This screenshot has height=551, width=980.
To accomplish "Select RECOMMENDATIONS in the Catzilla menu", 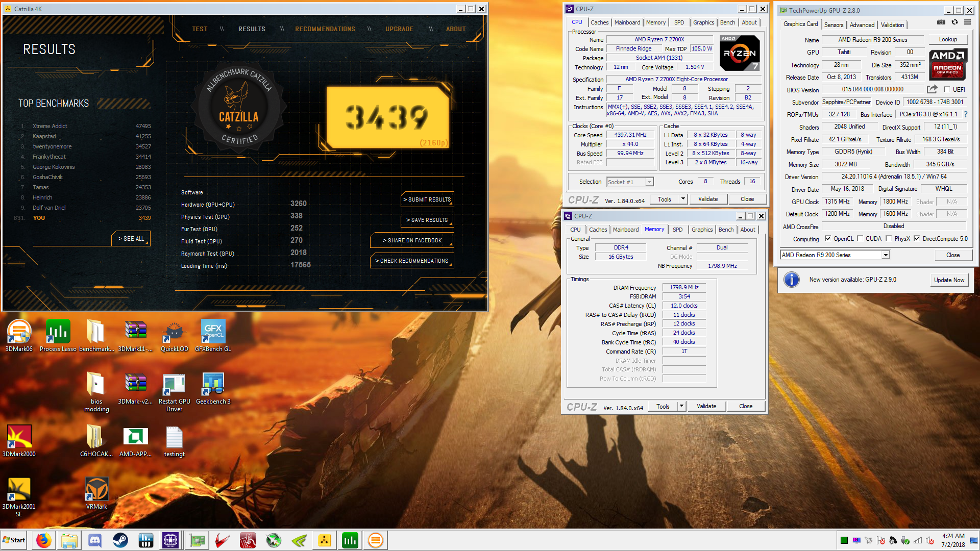I will click(325, 29).
